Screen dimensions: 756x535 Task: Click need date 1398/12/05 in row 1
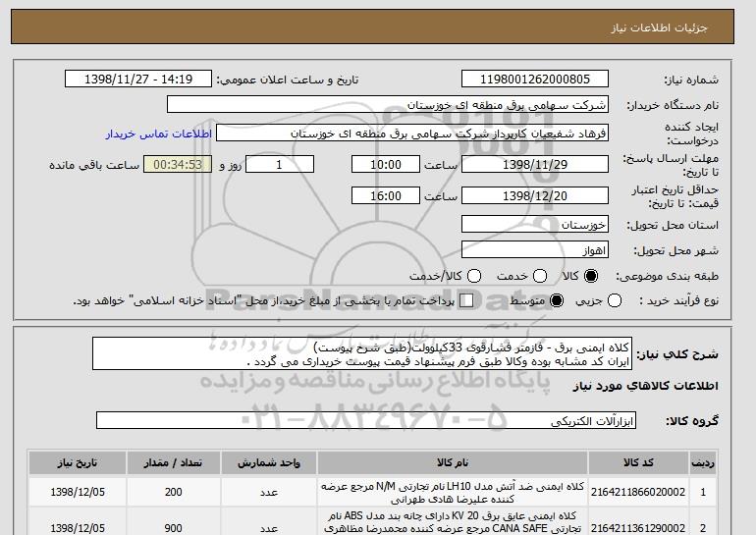(x=78, y=492)
